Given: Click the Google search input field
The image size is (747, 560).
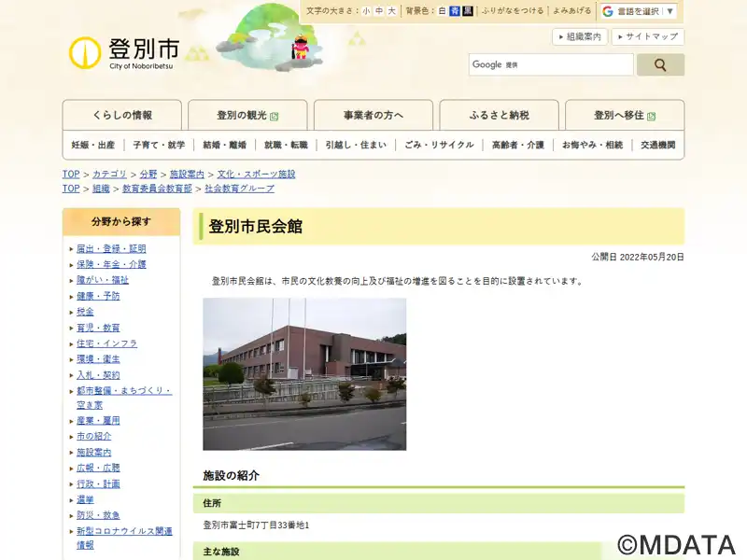Looking at the screenshot, I should (x=551, y=64).
